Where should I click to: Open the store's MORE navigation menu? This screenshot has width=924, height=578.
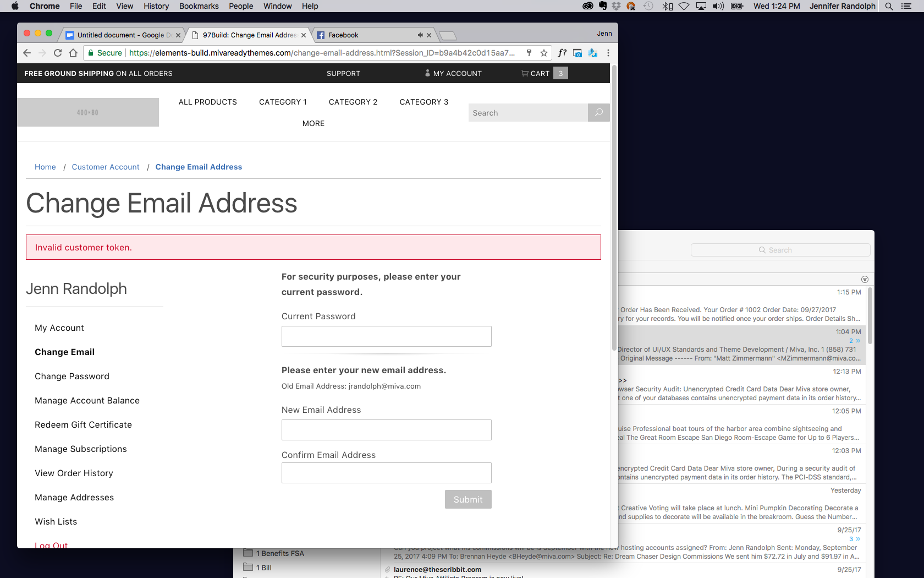(313, 123)
